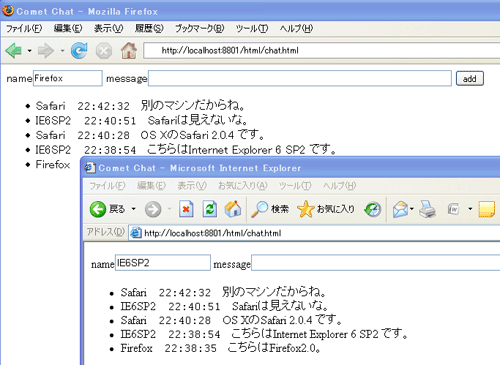Click message input in Internet Explorer window
Screen dimensions: 500x365
(376, 263)
